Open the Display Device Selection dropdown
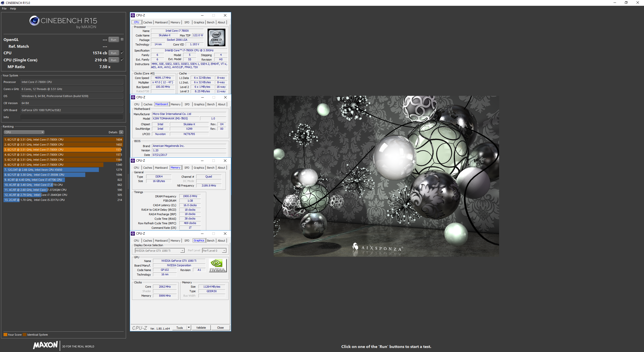This screenshot has width=644, height=352. pos(160,251)
